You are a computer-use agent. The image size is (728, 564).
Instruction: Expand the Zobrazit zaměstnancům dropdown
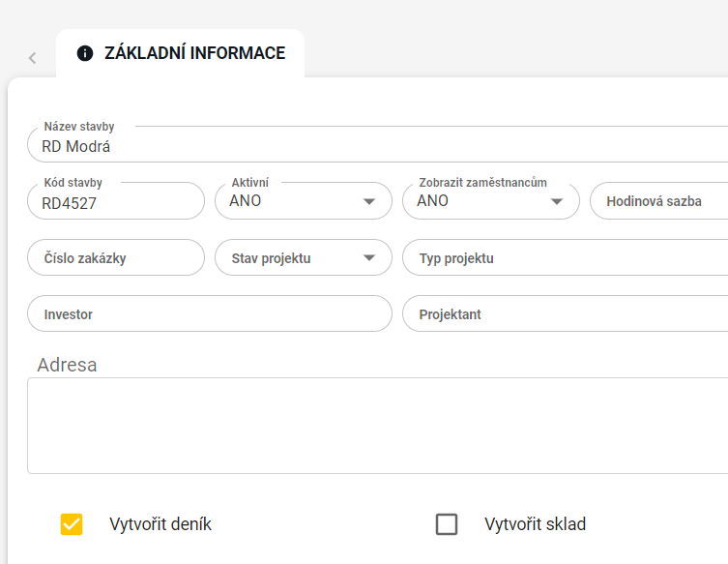[479, 201]
